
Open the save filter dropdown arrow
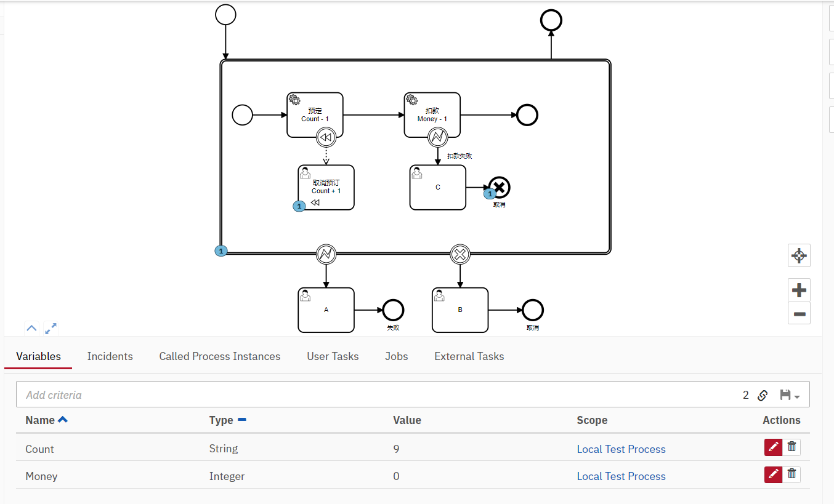pos(799,396)
